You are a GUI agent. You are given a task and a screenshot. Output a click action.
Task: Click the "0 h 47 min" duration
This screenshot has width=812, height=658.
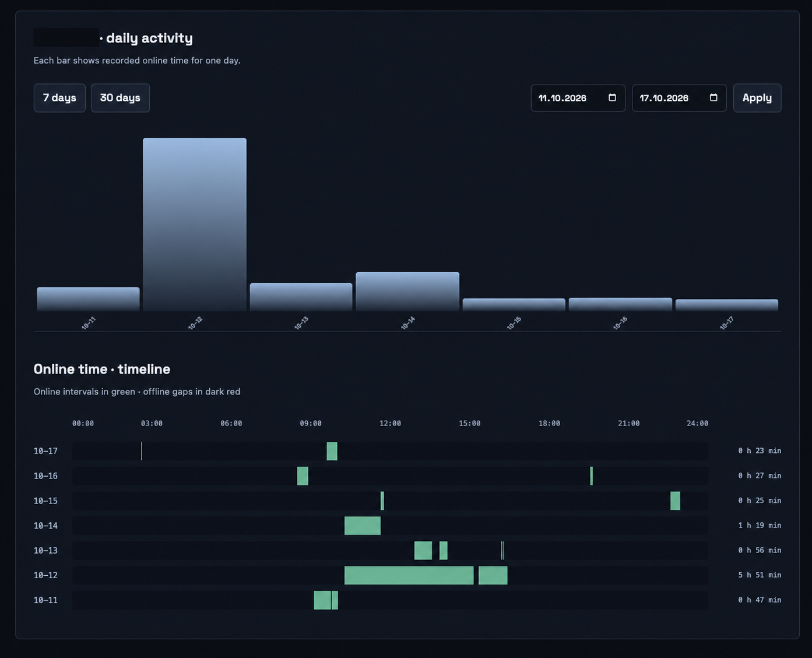tap(760, 600)
